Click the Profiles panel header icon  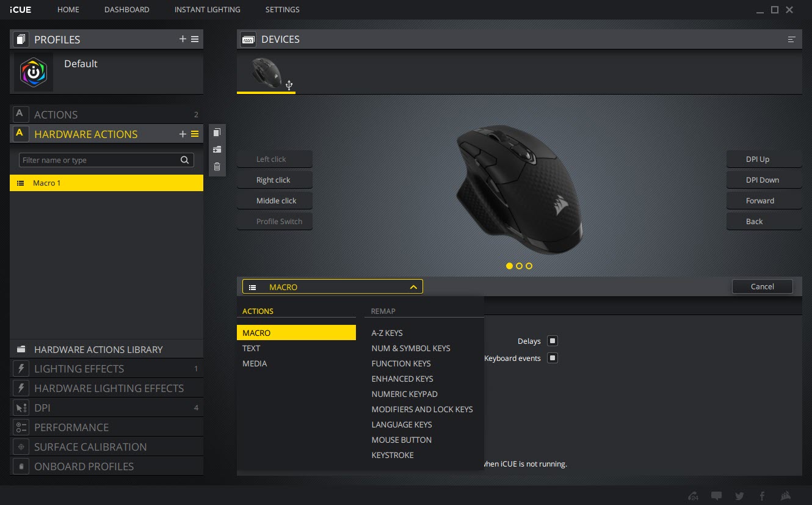pos(21,39)
